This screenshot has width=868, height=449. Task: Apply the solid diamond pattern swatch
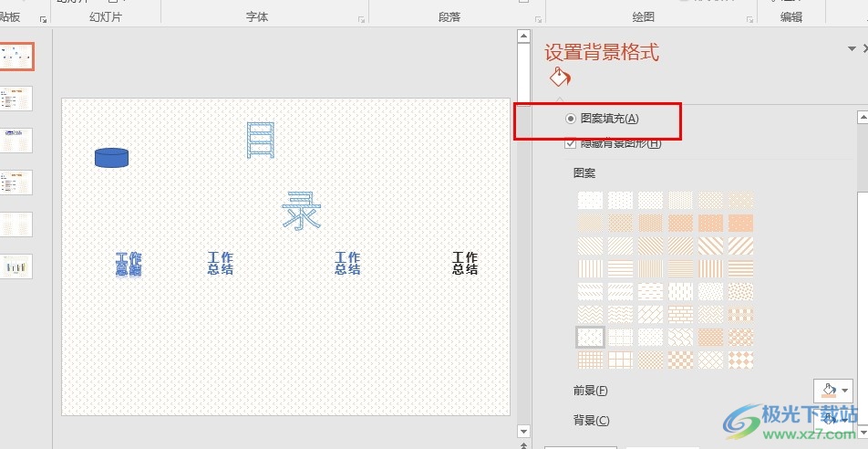pyautogui.click(x=740, y=360)
